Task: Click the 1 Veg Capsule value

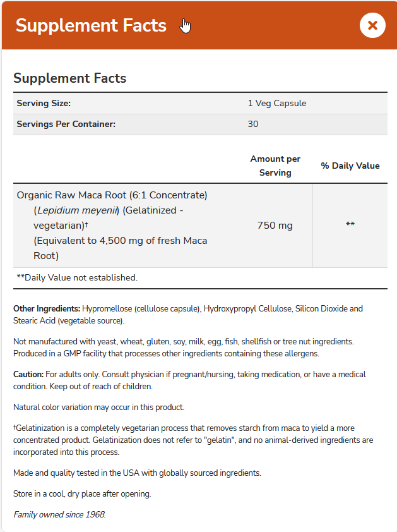Action: click(x=277, y=103)
